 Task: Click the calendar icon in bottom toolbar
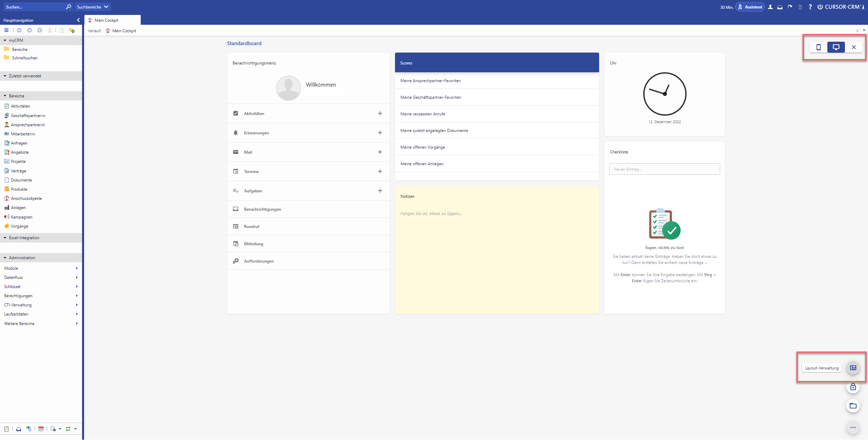click(x=41, y=429)
